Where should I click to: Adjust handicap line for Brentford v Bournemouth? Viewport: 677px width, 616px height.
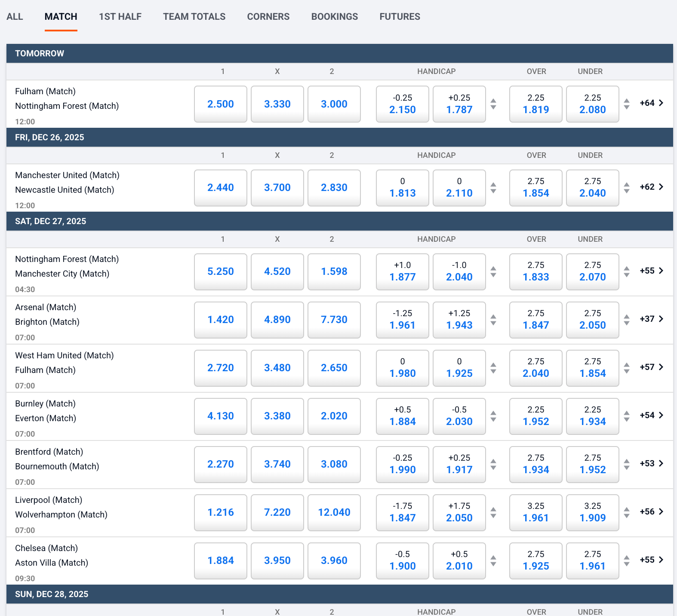(x=493, y=465)
